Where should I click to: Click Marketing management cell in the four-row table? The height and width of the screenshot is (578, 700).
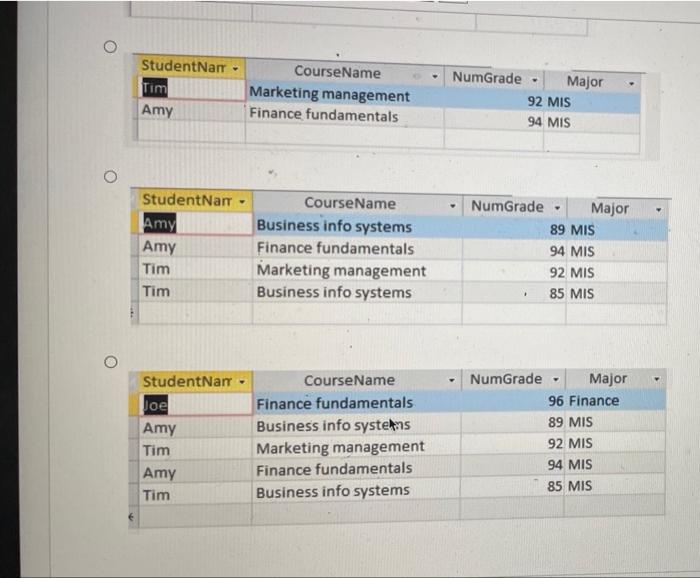pyautogui.click(x=357, y=270)
